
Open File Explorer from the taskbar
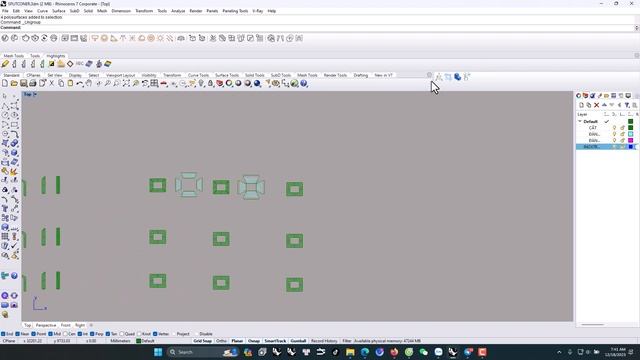[350, 352]
